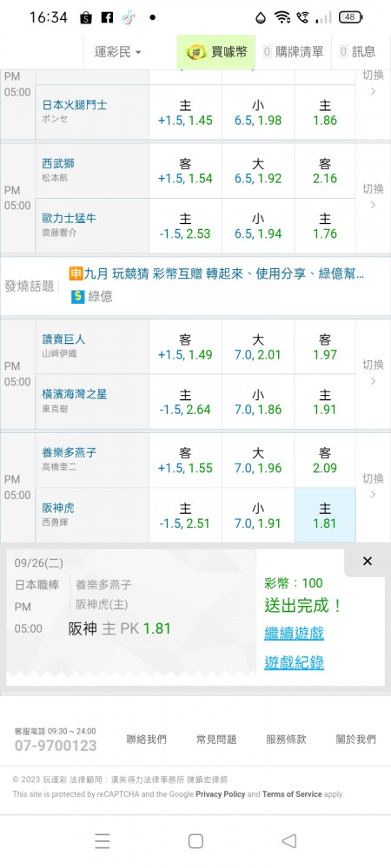391x868 pixels.
Task: Click the 繼續遊戲 link
Action: 294,633
